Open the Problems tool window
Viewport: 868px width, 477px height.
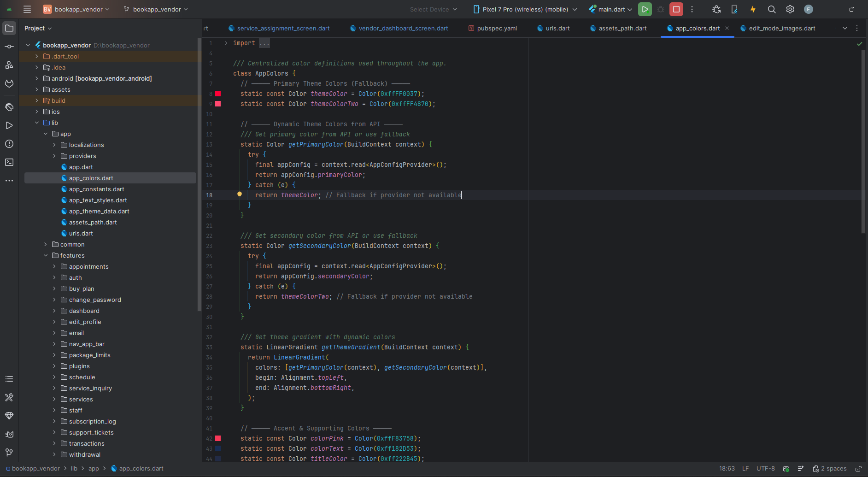click(9, 144)
